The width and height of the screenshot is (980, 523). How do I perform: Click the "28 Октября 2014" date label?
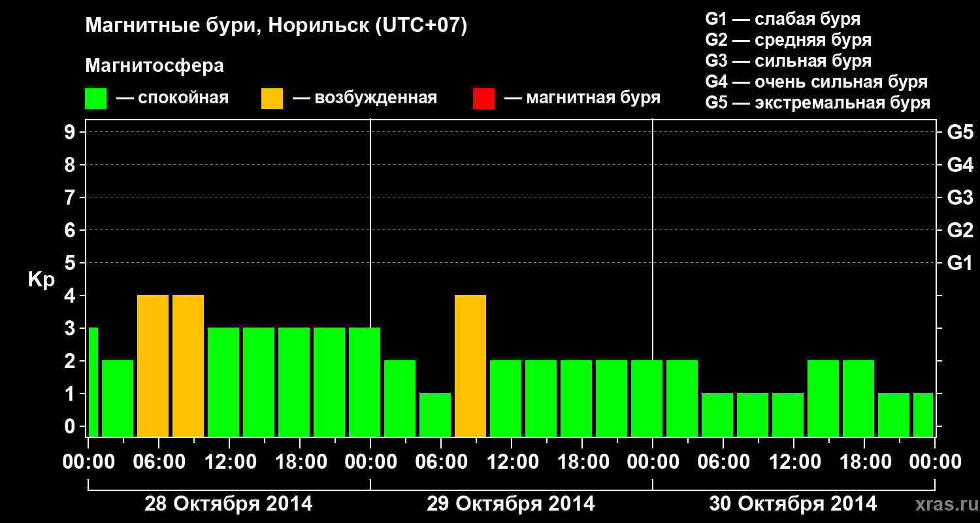[x=229, y=504]
